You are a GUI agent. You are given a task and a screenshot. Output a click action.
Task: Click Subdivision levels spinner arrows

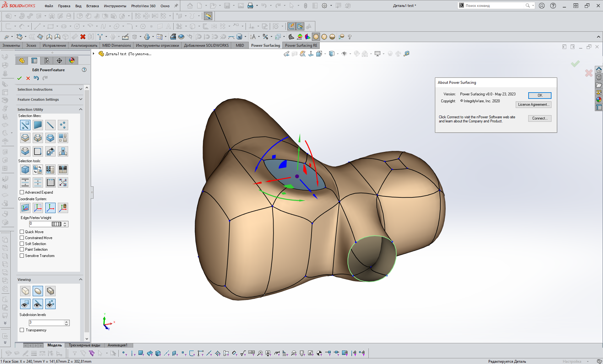[x=66, y=323]
